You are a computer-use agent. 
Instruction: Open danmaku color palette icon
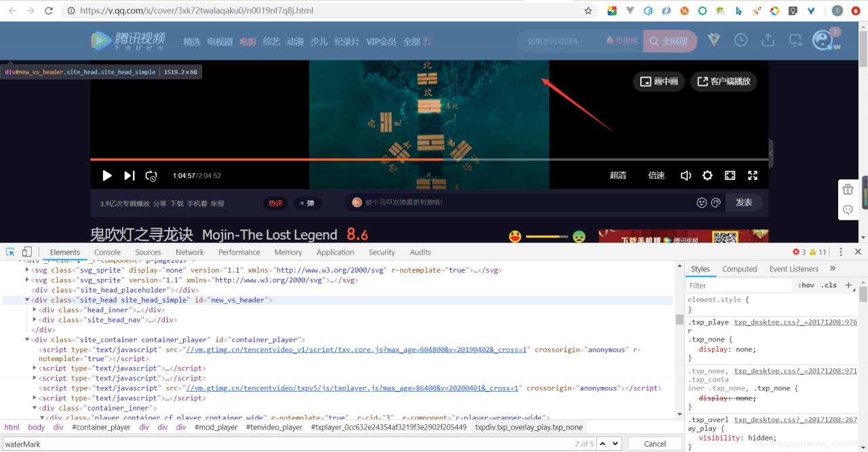coord(715,202)
